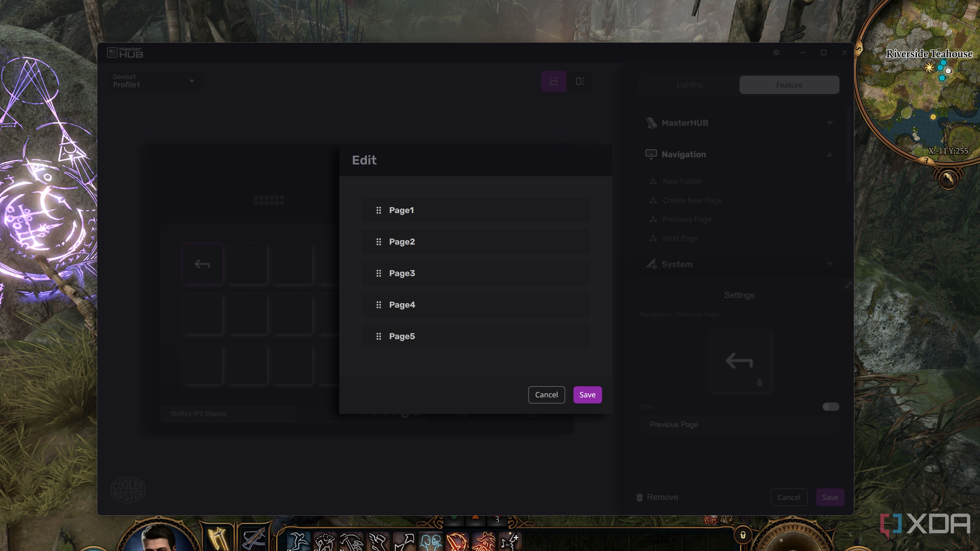Switch to the Lighting tab
The image size is (980, 551).
coord(689,84)
